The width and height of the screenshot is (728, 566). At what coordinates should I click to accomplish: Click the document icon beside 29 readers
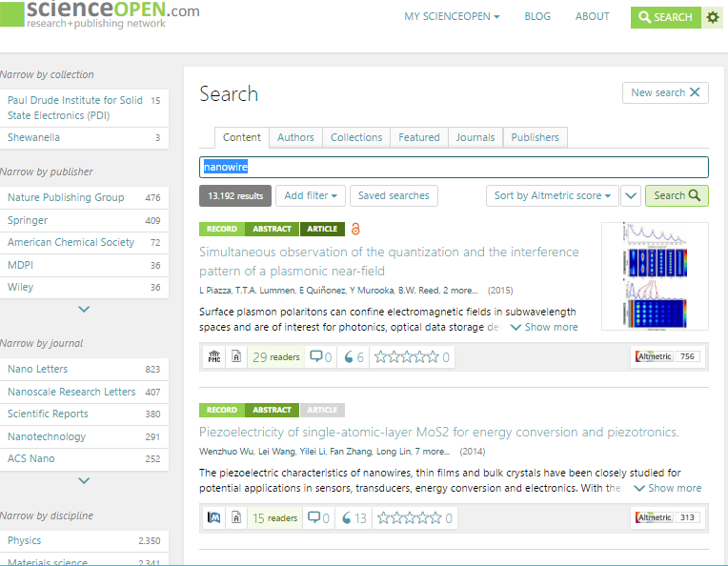236,356
